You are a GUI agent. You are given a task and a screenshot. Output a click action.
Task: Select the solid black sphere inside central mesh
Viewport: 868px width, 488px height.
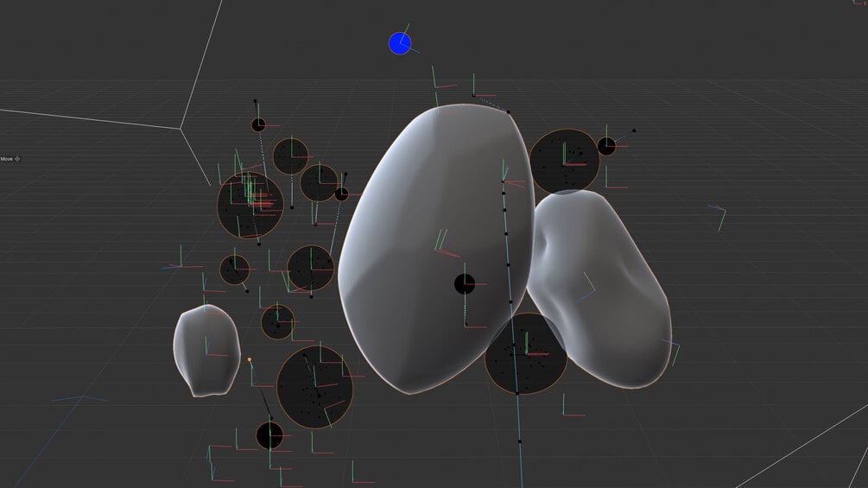pyautogui.click(x=465, y=284)
